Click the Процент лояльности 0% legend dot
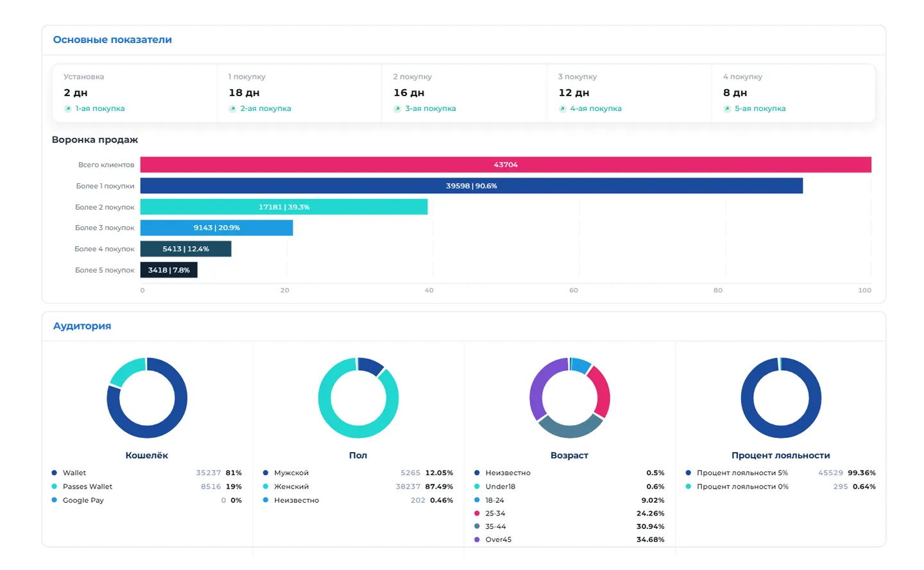The image size is (924, 570). point(689,487)
